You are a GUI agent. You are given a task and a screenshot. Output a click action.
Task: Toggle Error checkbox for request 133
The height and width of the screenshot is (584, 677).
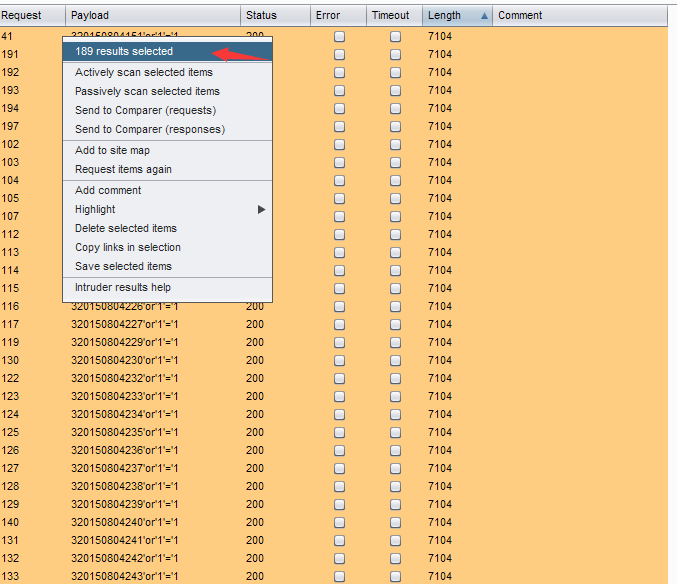[339, 577]
